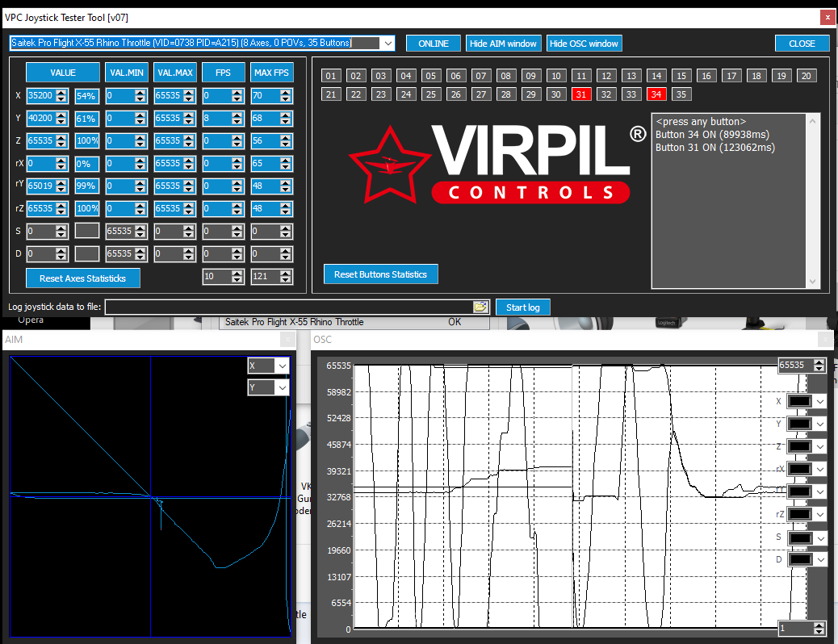Viewport: 838px width, 644px height.
Task: Click the OSC D axis color swatch
Action: pos(799,559)
